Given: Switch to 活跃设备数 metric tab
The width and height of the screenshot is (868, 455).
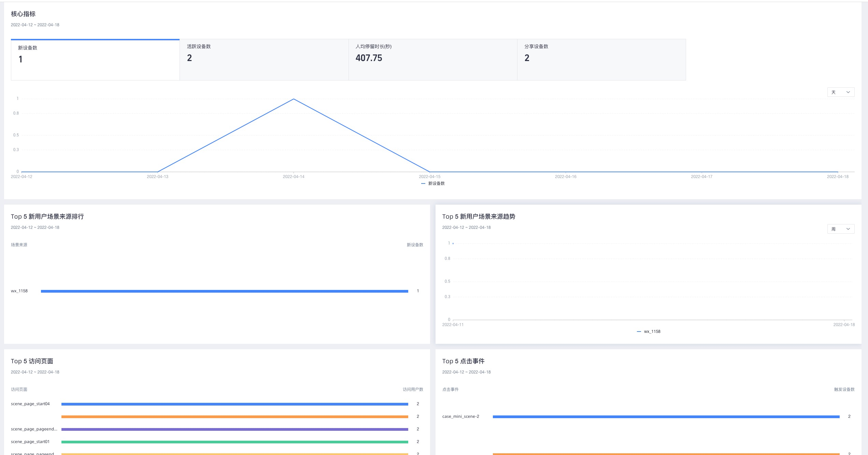Looking at the screenshot, I should (x=264, y=60).
